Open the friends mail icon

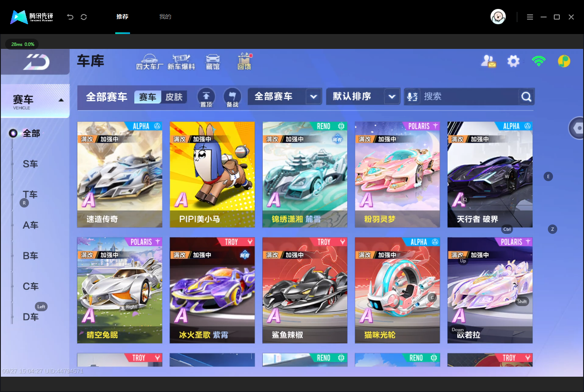[x=488, y=61]
